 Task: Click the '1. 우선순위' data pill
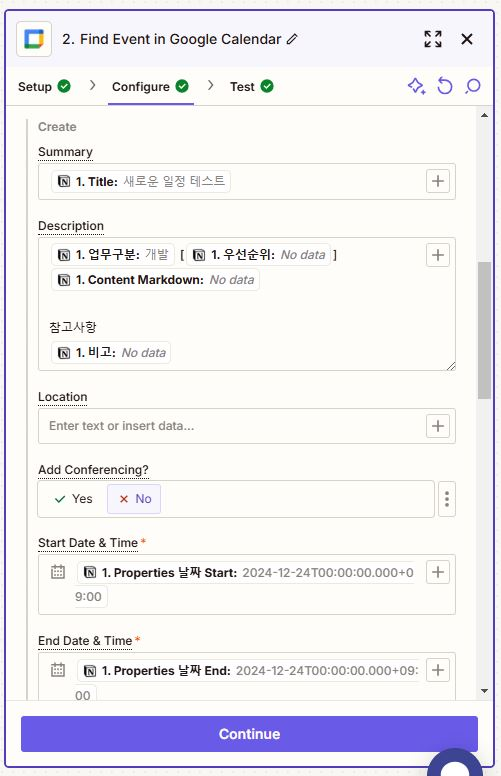tap(258, 255)
